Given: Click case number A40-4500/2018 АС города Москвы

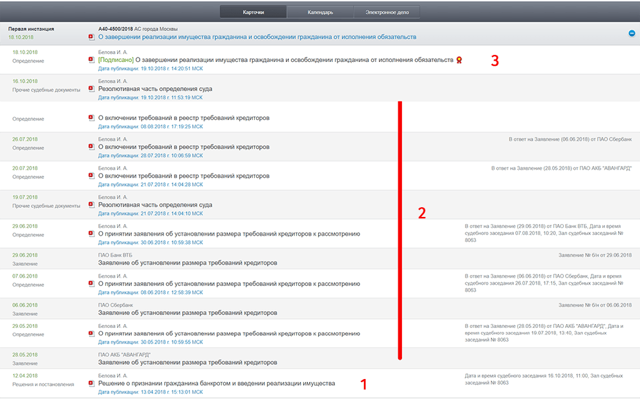Looking at the screenshot, I should click(138, 29).
